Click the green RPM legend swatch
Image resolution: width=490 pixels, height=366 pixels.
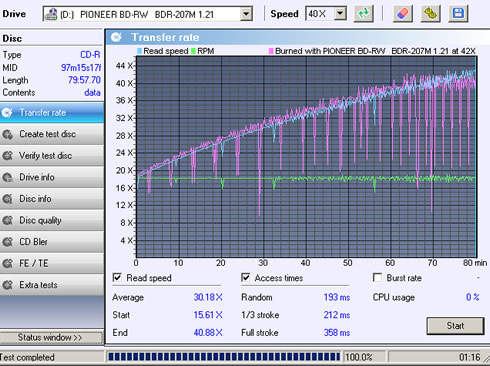tap(193, 51)
